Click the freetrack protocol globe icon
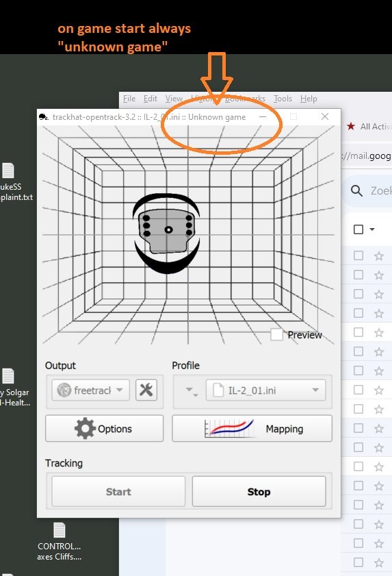The image size is (392, 576). click(64, 390)
